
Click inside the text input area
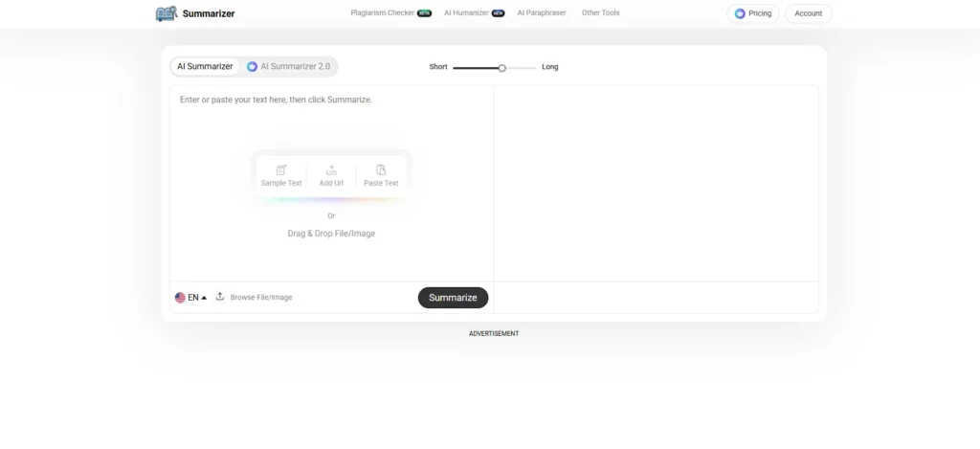point(331,124)
